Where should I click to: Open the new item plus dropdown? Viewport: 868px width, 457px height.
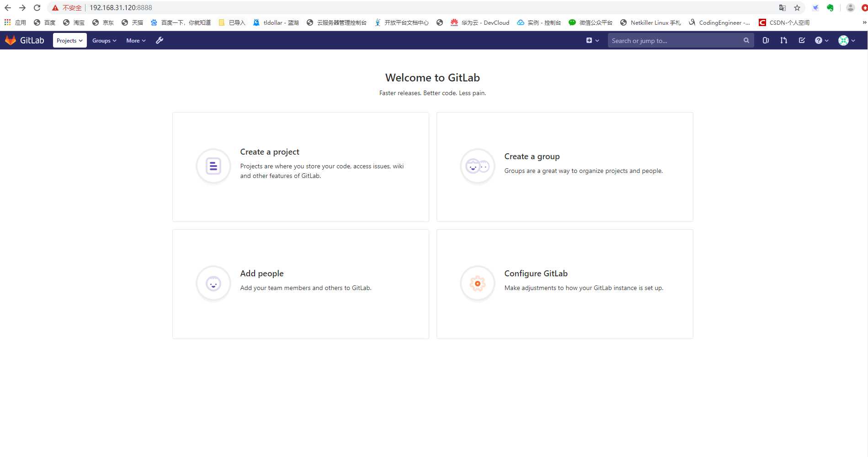point(592,40)
